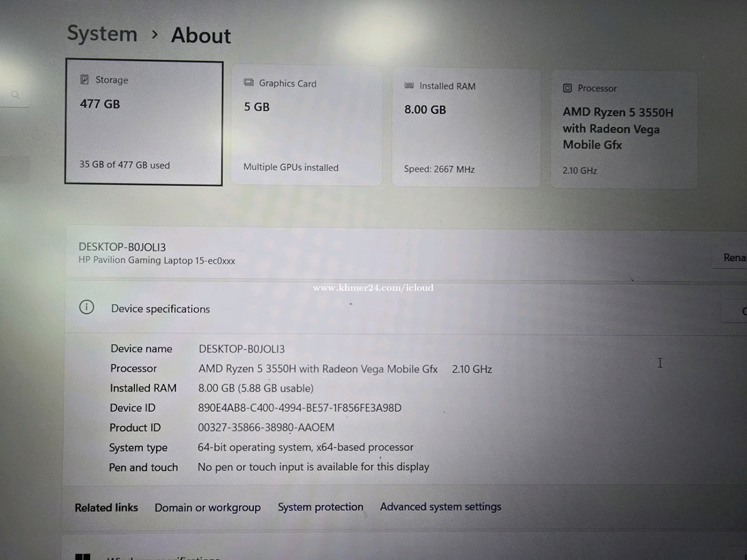Click the search magnifier icon in the sidebar

15,95
